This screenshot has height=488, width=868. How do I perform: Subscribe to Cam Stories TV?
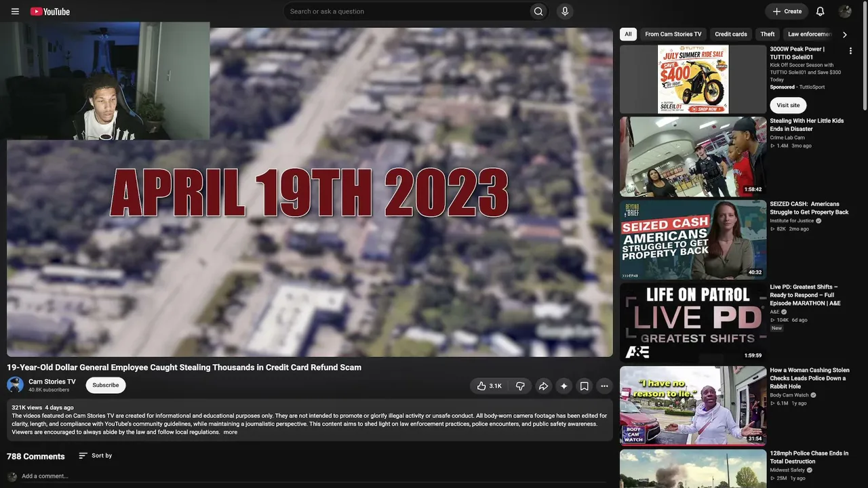point(106,385)
